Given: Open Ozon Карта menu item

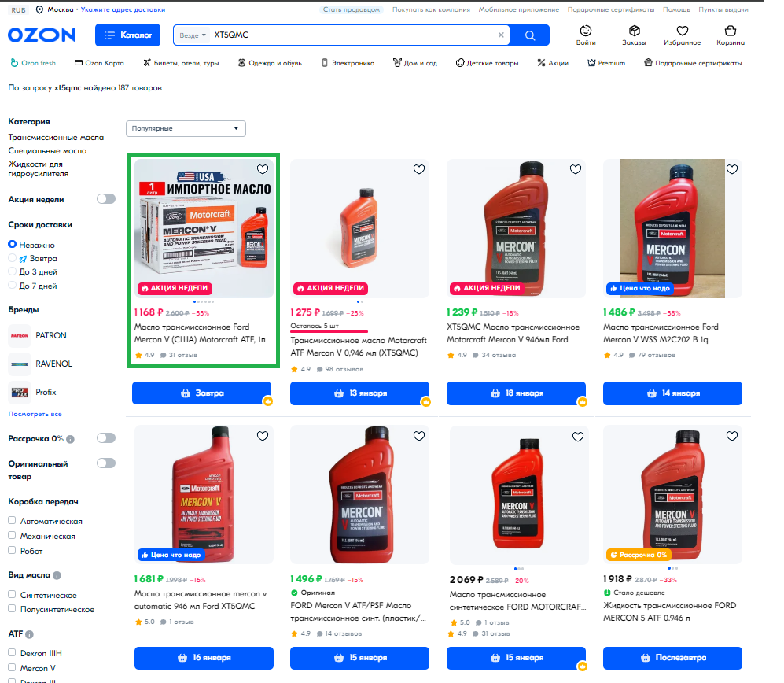Looking at the screenshot, I should tap(99, 63).
